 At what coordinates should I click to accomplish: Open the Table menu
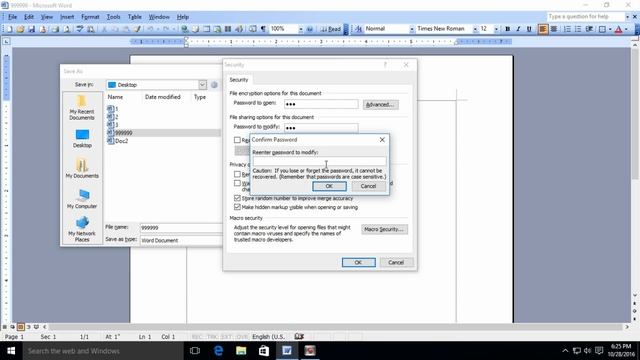[134, 17]
